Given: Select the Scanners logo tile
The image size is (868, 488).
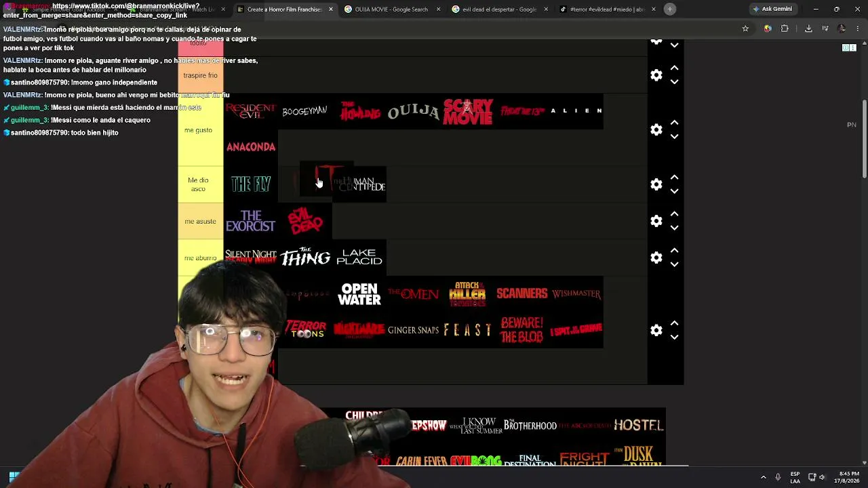Looking at the screenshot, I should [x=522, y=294].
